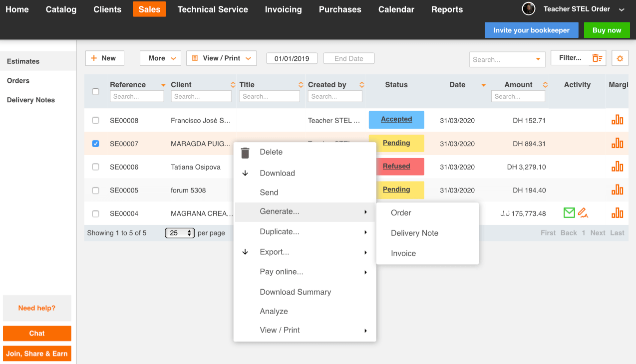Click the user profile avatar icon
This screenshot has width=636, height=364.
click(x=528, y=9)
